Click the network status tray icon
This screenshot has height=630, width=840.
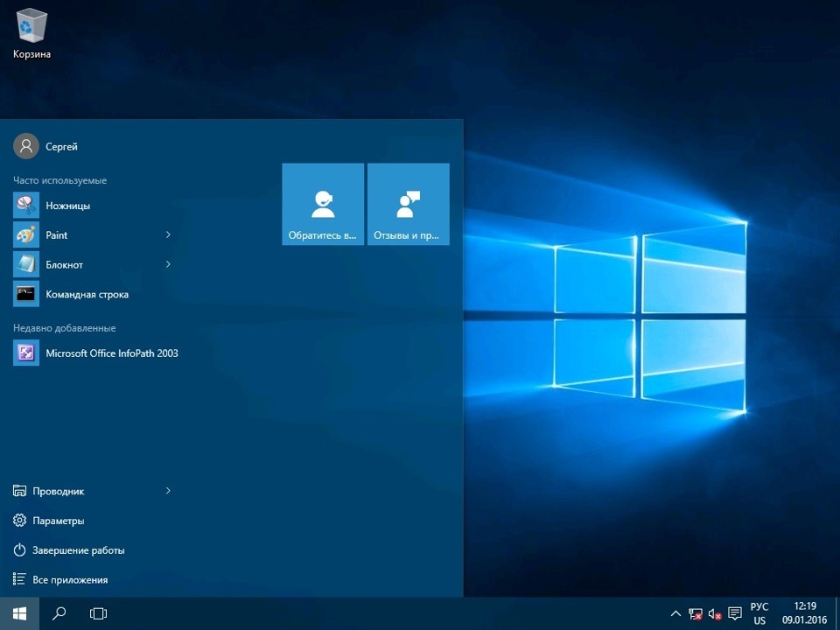[696, 613]
